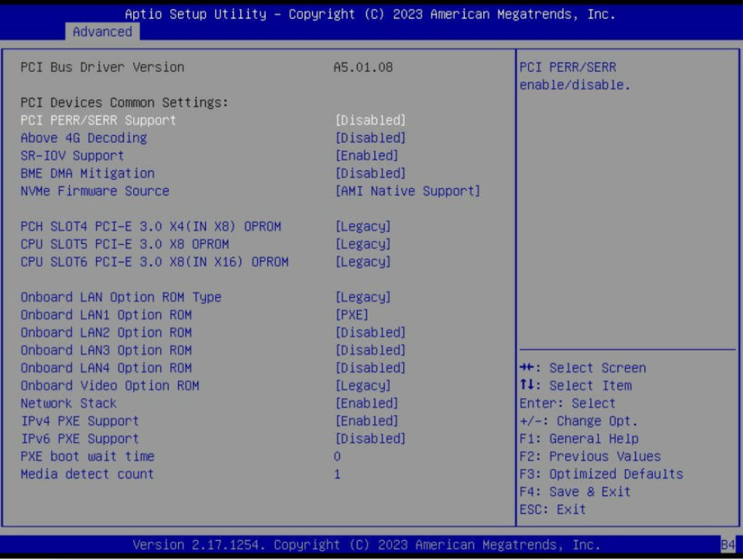Change PCH SLOT4 PCI-E OPROM Legacy value
This screenshot has height=560, width=743.
tap(363, 227)
